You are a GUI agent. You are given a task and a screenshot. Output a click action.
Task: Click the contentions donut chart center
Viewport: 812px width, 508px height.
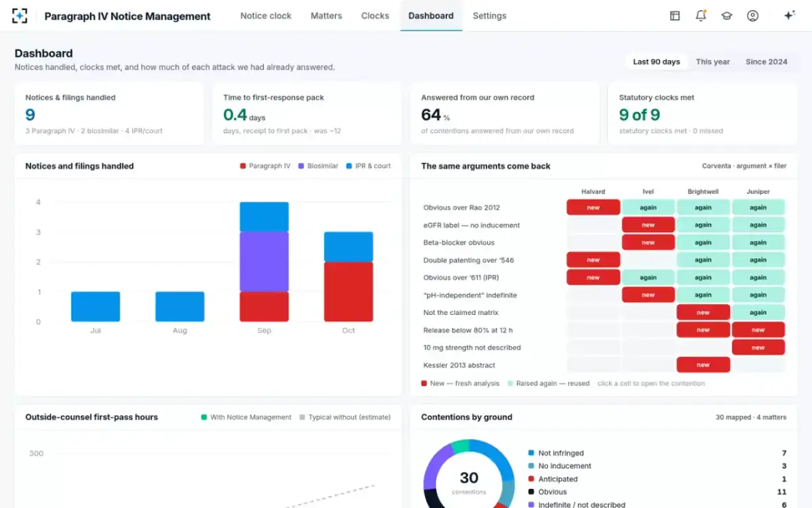point(469,482)
